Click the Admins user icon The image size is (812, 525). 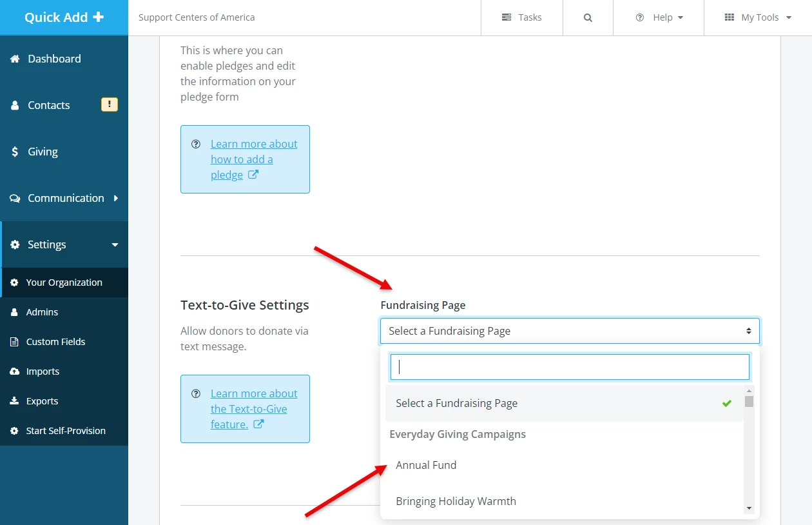(x=14, y=312)
